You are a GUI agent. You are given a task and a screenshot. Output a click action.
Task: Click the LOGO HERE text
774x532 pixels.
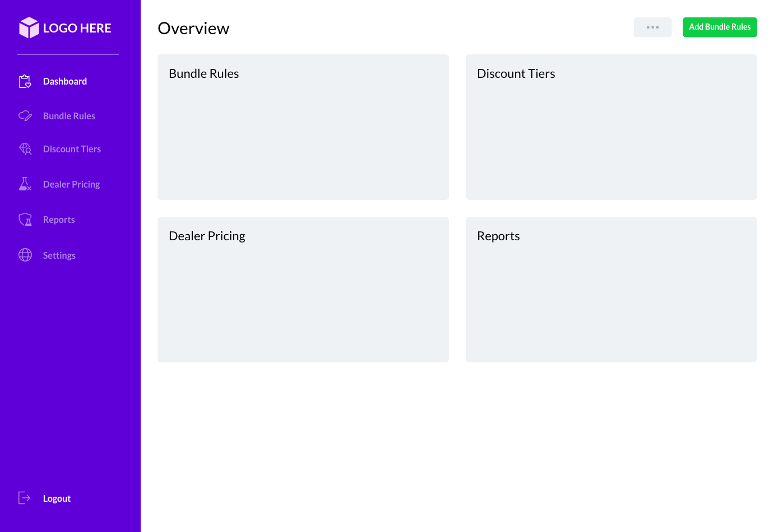(77, 28)
